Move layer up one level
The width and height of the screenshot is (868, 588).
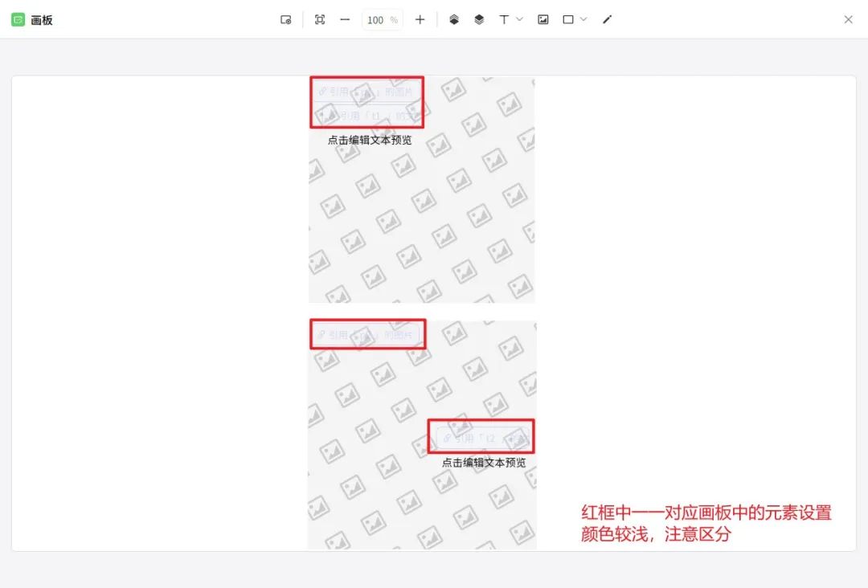(454, 20)
